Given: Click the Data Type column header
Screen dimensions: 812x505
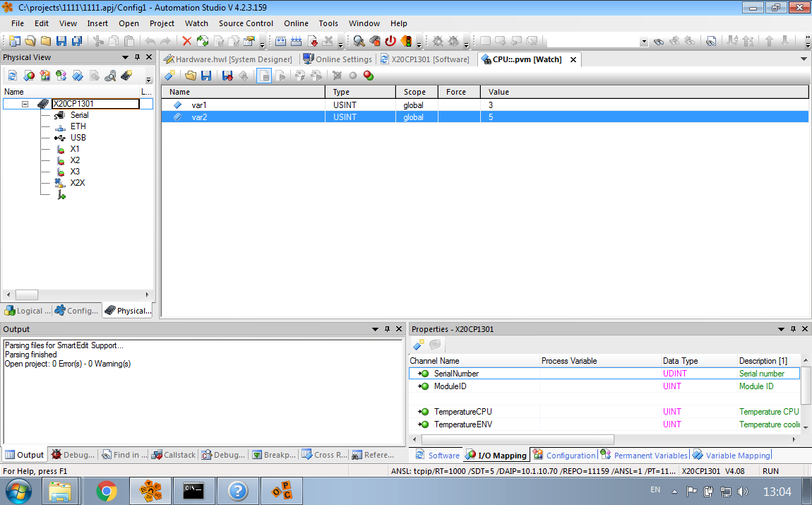Looking at the screenshot, I should pyautogui.click(x=698, y=361).
